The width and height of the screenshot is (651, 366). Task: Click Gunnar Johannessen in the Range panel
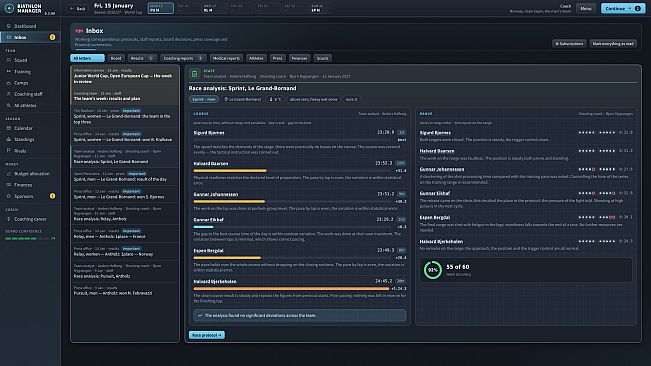[x=442, y=169]
